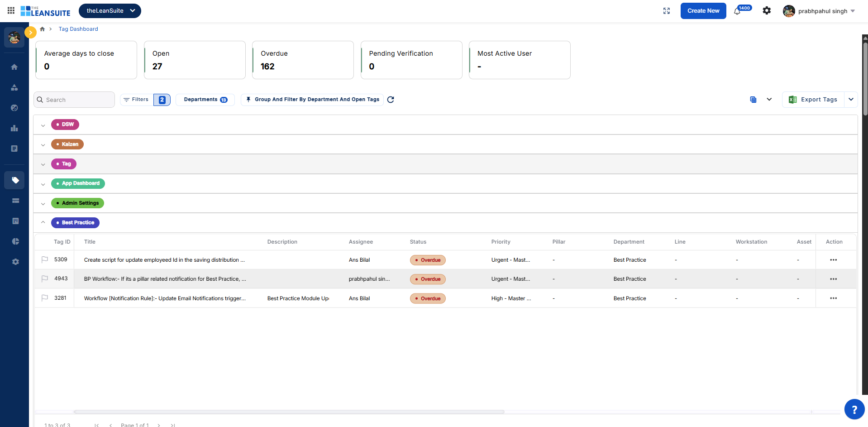The width and height of the screenshot is (868, 427).
Task: Open action menu for tag 4943
Action: [834, 279]
